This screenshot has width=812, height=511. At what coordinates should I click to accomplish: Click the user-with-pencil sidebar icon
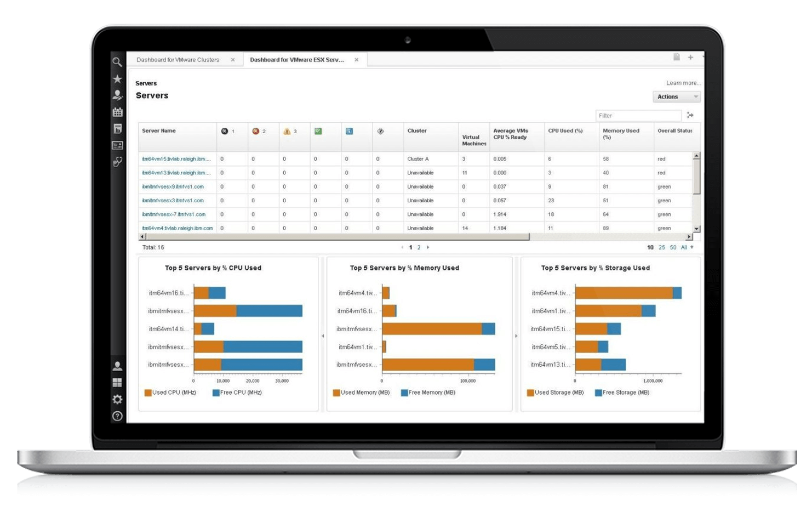tap(117, 95)
